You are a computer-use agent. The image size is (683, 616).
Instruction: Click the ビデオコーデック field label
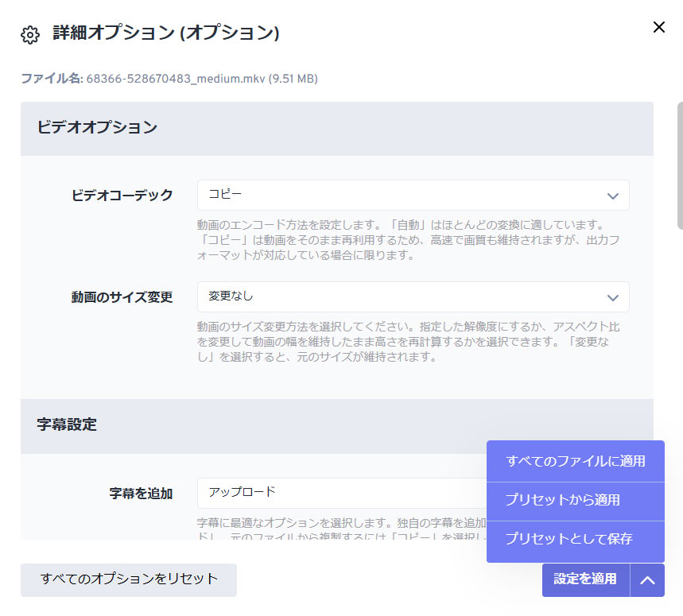(x=122, y=195)
